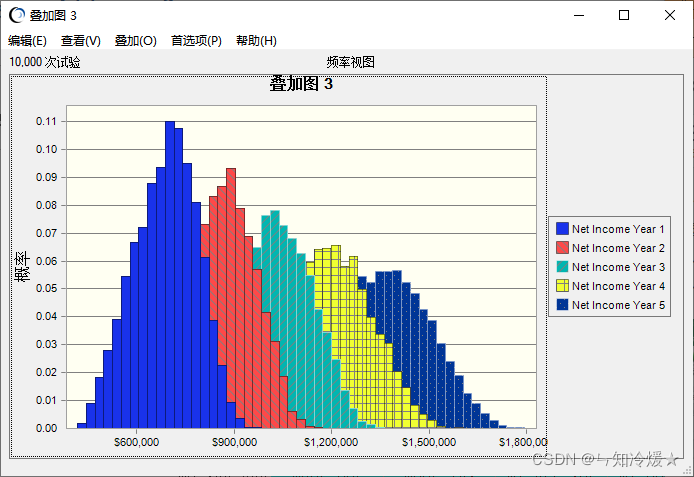
Task: Click the $1,200,000 x-axis label
Action: pyautogui.click(x=331, y=442)
